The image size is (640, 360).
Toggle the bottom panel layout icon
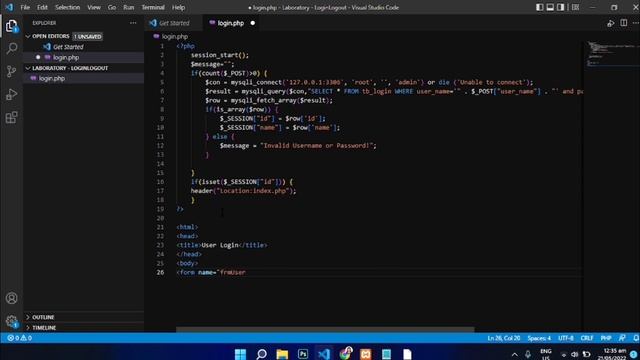pyautogui.click(x=550, y=7)
